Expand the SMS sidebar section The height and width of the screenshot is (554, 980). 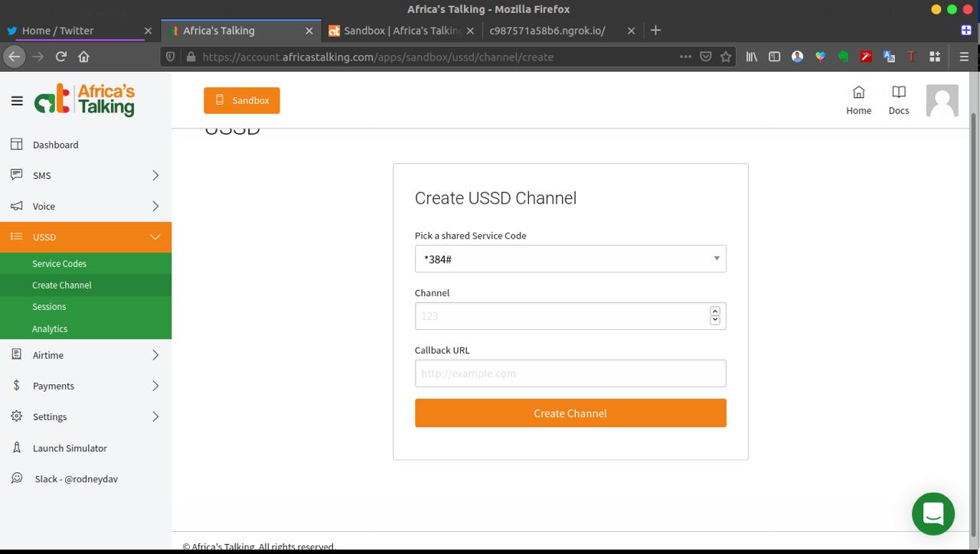(86, 175)
